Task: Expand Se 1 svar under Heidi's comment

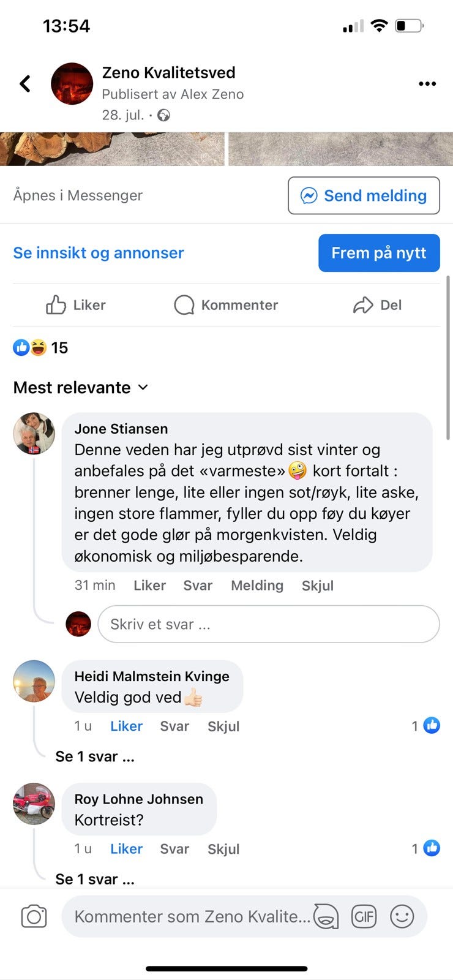Action: point(95,756)
